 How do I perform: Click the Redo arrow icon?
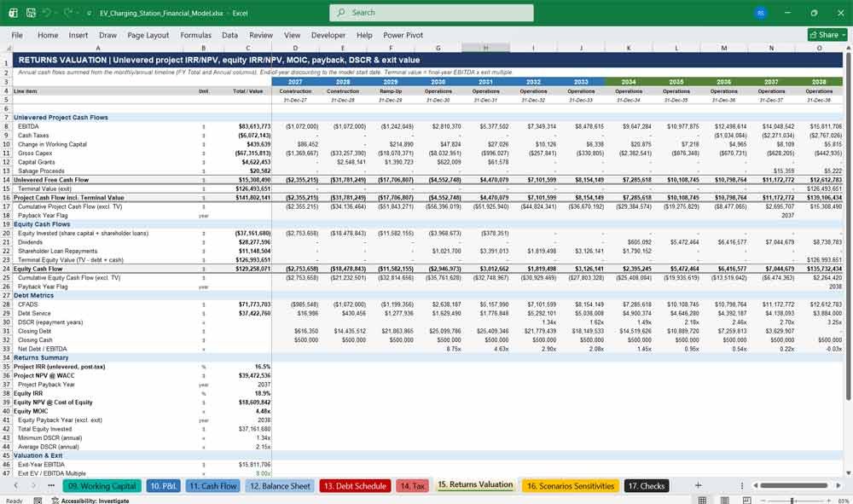pyautogui.click(x=68, y=13)
